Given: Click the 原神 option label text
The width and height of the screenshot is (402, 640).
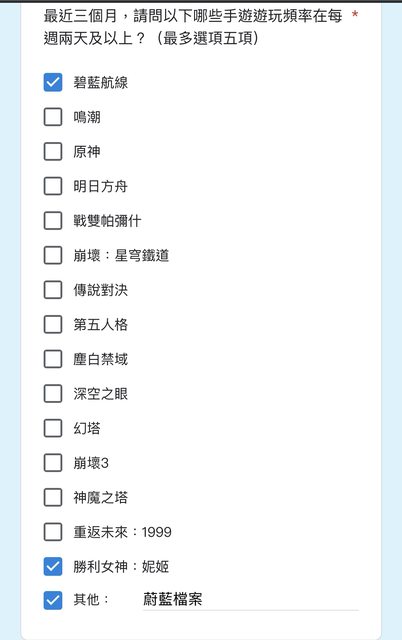Looking at the screenshot, I should point(87,152).
